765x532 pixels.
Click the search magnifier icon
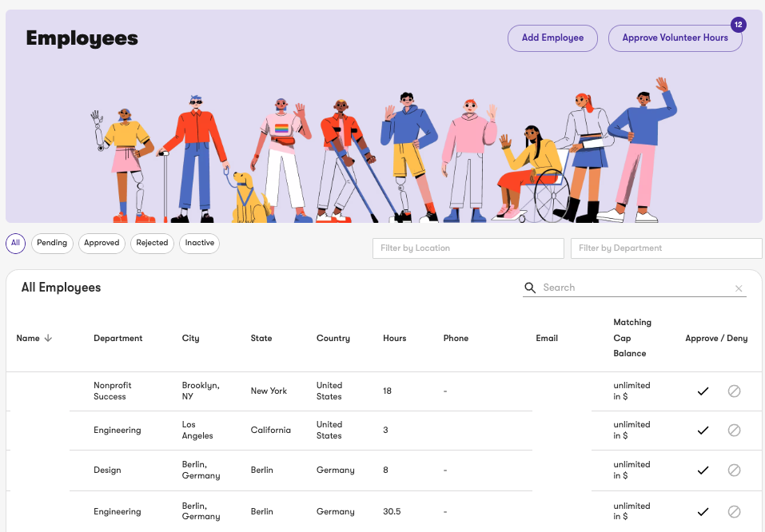(x=530, y=288)
